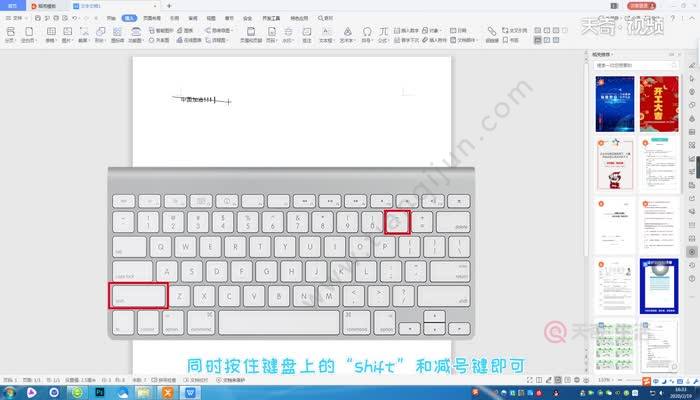Screen dimensions: 700x400
Task: Click the 超链接 hyperlink icon
Action: tap(492, 34)
